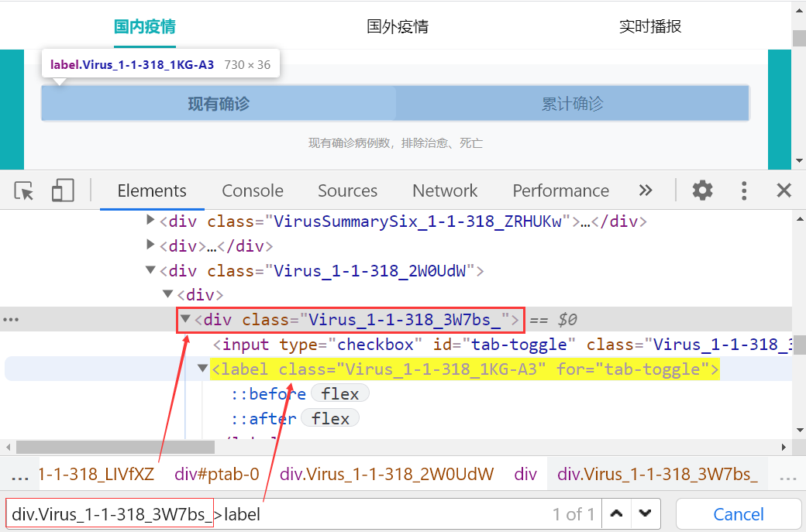Image resolution: width=806 pixels, height=532 pixels.
Task: Collapse the plain div child node
Action: [167, 293]
